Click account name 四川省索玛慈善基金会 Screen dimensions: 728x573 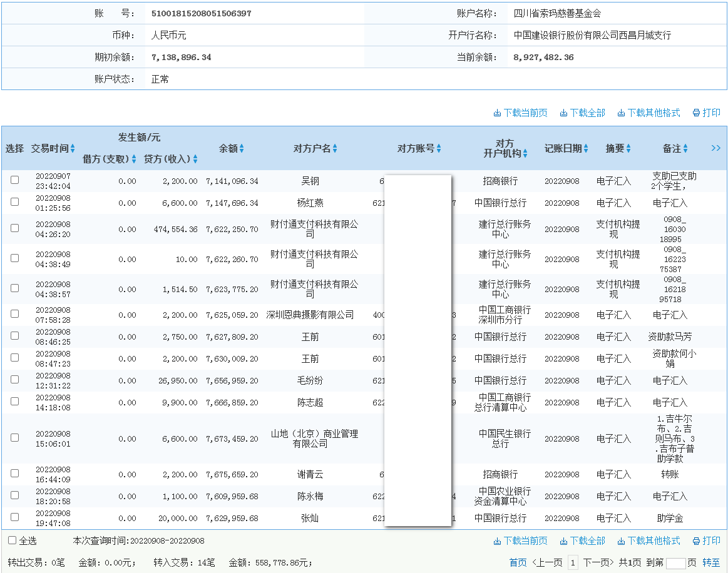click(557, 14)
